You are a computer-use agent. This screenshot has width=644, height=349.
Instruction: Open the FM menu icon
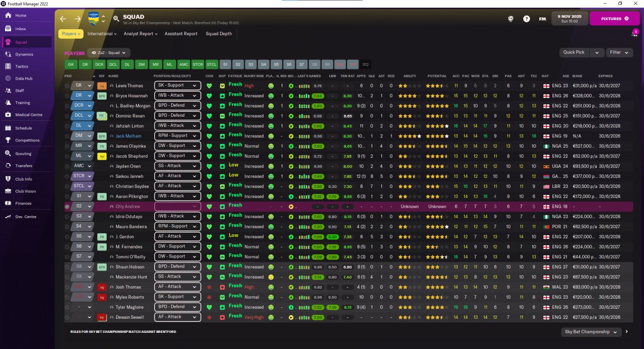coord(542,19)
